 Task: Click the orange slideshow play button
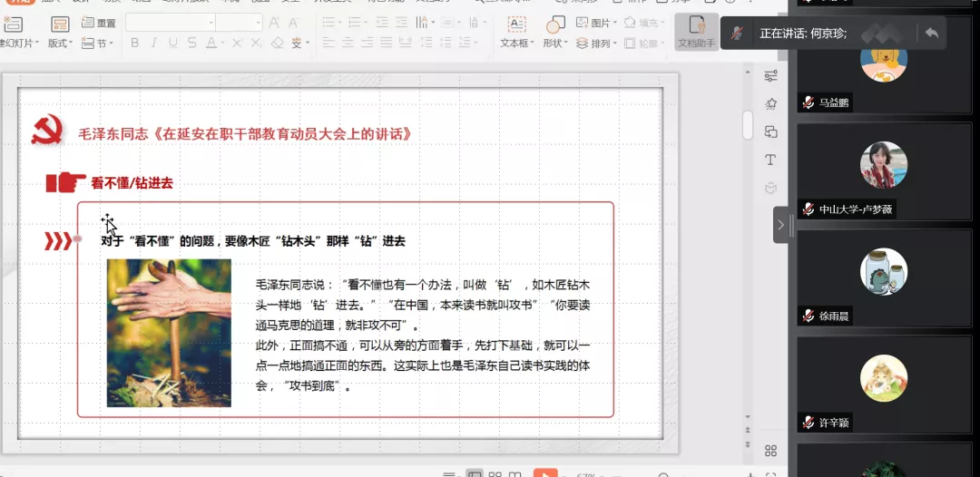coord(545,472)
